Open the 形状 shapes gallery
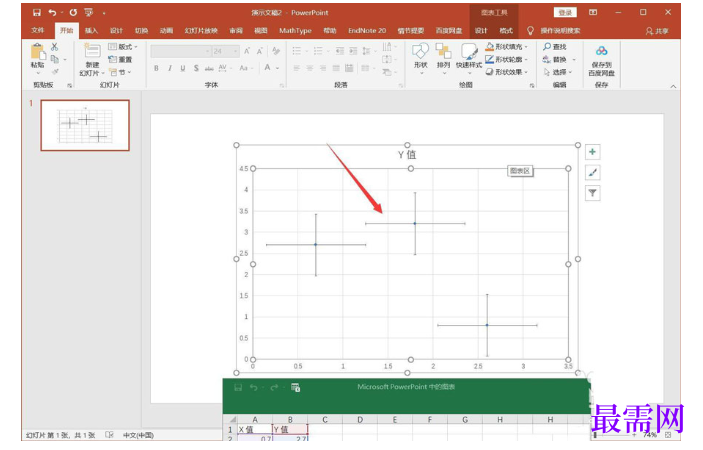The width and height of the screenshot is (703, 450). point(420,58)
